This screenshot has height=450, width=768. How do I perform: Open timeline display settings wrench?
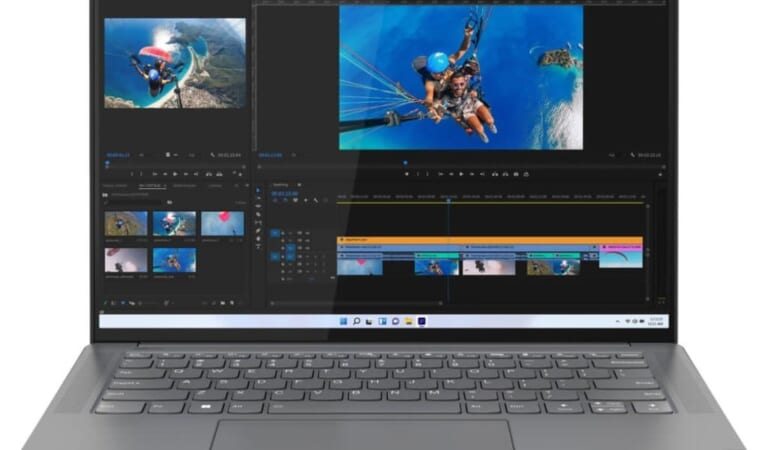click(316, 200)
